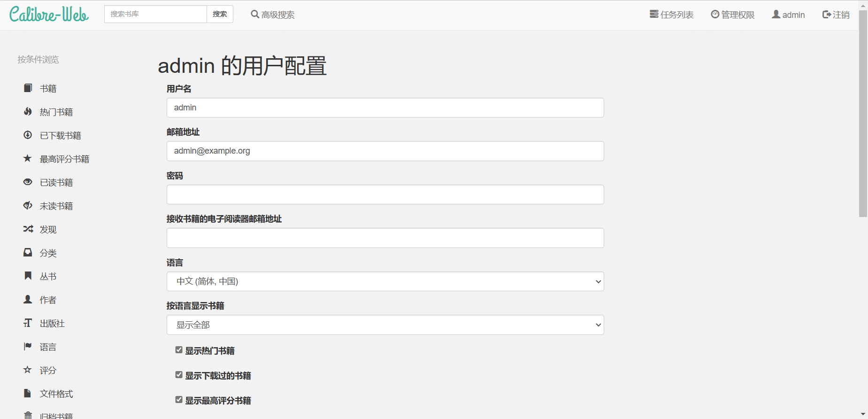Open the 任务列表 link
868x419 pixels.
pyautogui.click(x=672, y=15)
